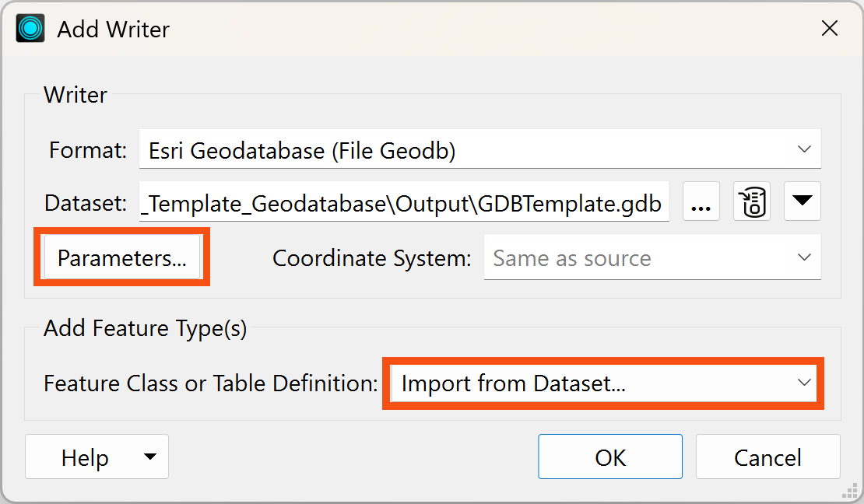Image resolution: width=864 pixels, height=504 pixels.
Task: Grab the resize grip at dialog corner
Action: 850,490
